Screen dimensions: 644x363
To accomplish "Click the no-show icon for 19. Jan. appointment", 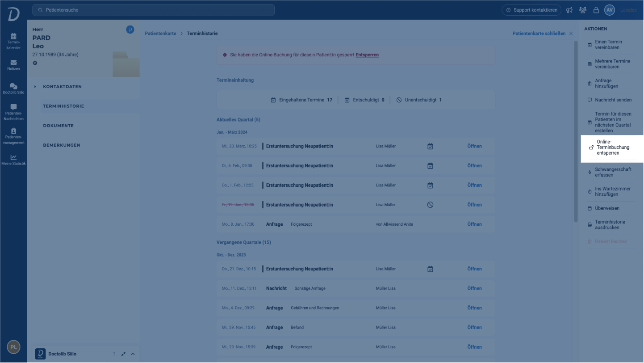I will tap(430, 205).
